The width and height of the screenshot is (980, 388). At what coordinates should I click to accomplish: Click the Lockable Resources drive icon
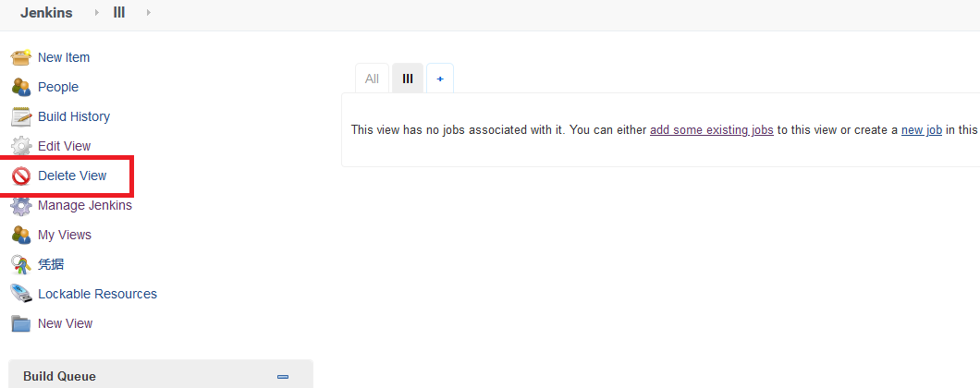pyautogui.click(x=20, y=294)
